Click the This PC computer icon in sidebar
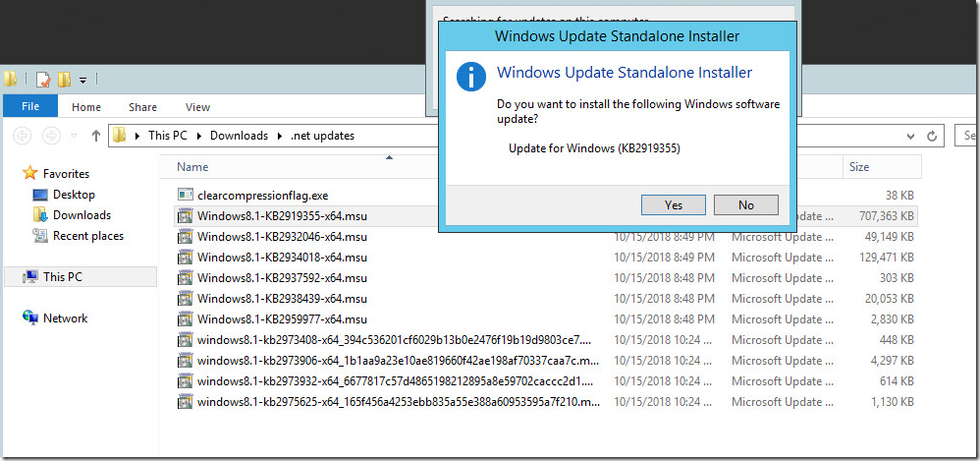The height and width of the screenshot is (461, 980). [x=29, y=276]
